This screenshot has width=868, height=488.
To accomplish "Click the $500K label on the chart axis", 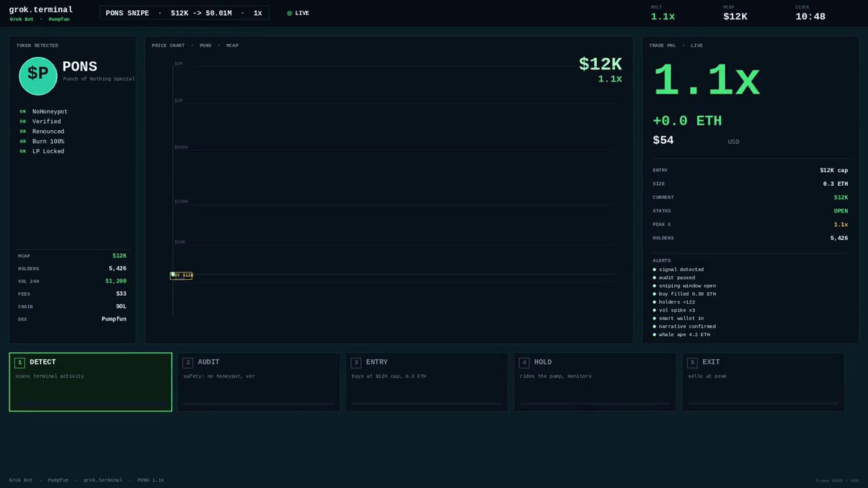I will click(x=181, y=147).
